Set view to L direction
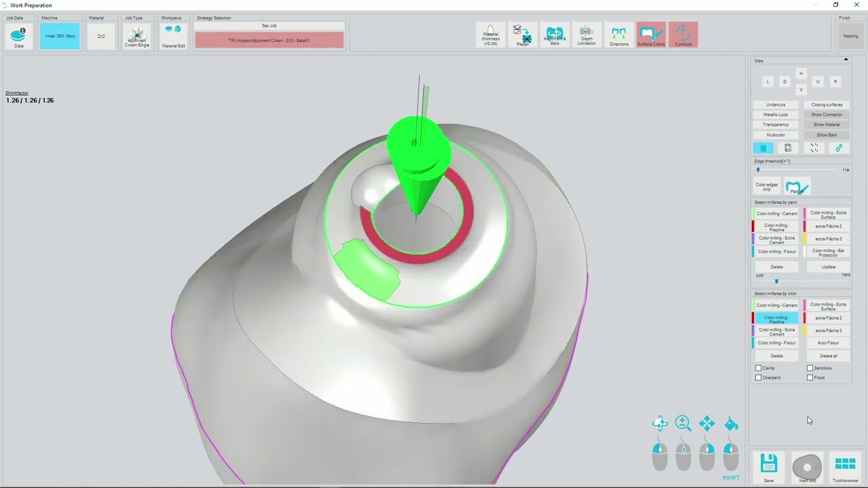This screenshot has width=868, height=488. (x=768, y=81)
